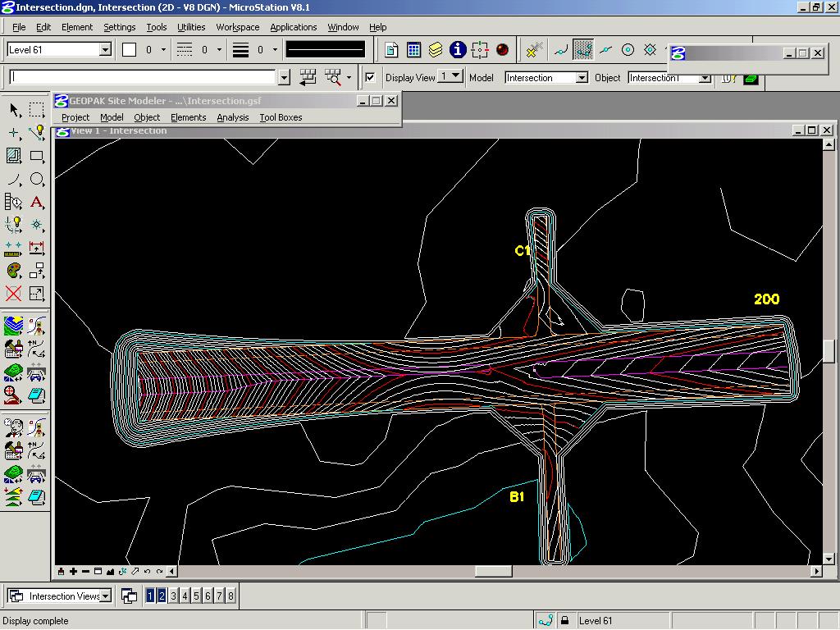The width and height of the screenshot is (840, 630).
Task: Click the cascade windows icon beside view numbers
Action: click(x=129, y=596)
